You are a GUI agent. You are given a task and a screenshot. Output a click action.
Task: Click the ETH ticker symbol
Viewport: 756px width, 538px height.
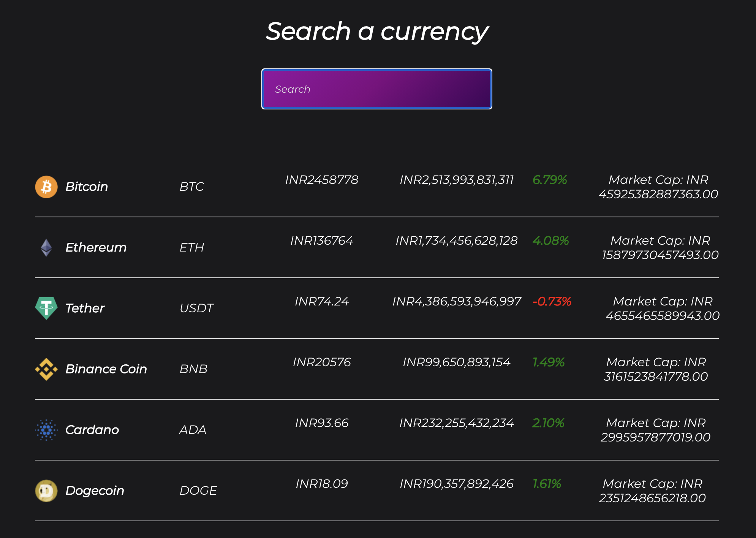(x=192, y=247)
